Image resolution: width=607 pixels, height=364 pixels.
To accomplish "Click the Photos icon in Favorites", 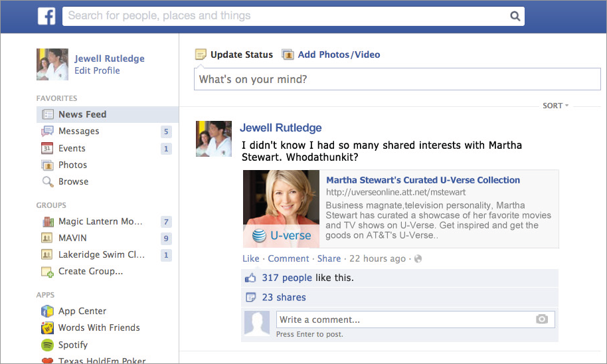I will (x=47, y=165).
